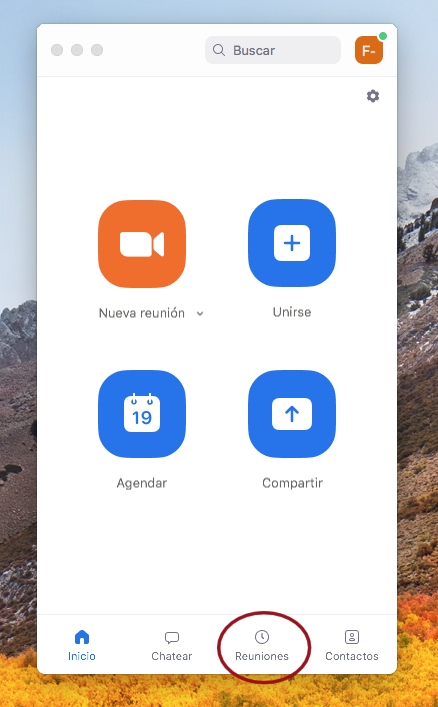The height and width of the screenshot is (707, 438).
Task: Click the Nueva reunión text label
Action: pos(142,313)
